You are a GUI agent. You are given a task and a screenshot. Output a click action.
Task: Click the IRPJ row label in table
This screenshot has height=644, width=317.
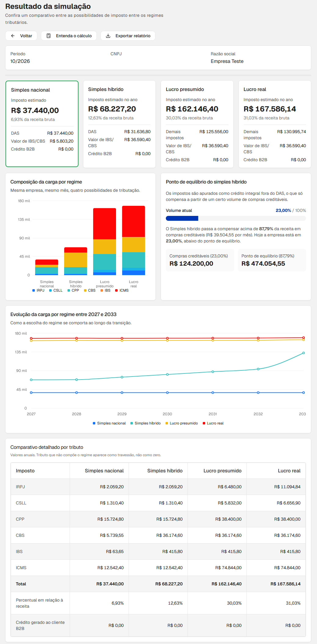coord(20,487)
